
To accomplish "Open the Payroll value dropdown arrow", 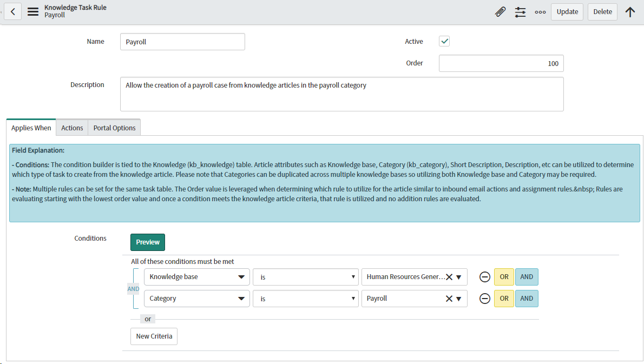I will pos(459,299).
